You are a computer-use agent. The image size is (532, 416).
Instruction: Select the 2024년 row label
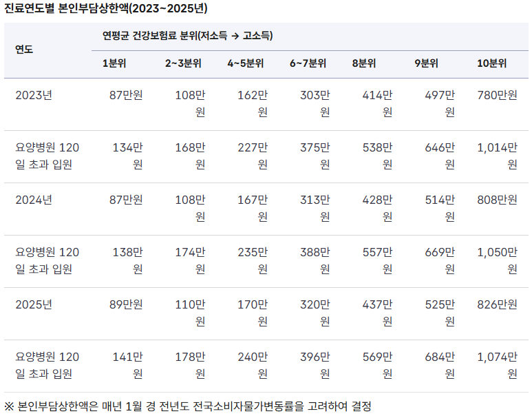pyautogui.click(x=34, y=200)
